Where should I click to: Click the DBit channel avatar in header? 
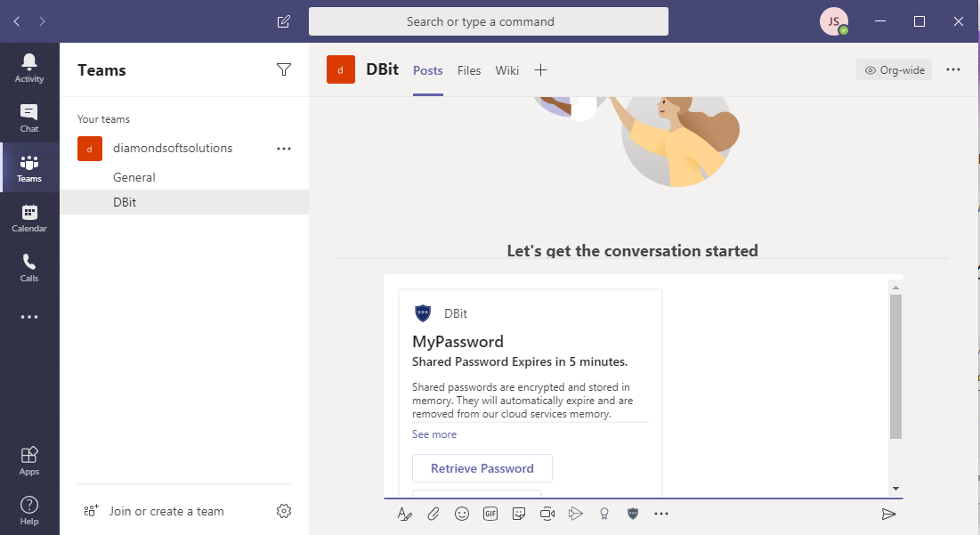[x=341, y=69]
